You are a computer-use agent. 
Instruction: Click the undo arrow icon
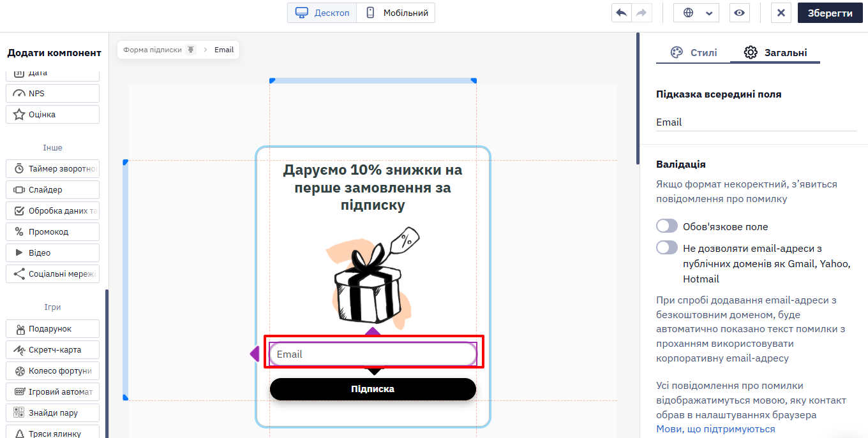(621, 13)
